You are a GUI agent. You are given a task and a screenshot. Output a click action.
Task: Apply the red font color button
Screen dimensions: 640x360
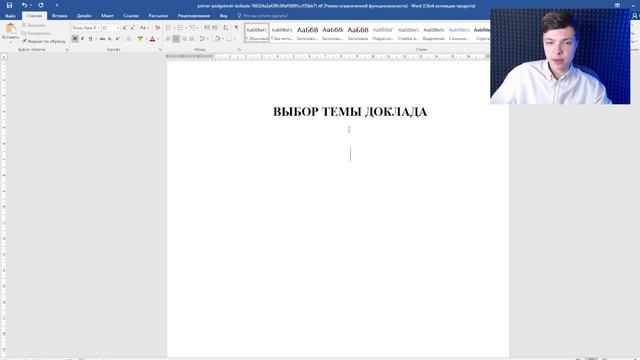pos(153,39)
